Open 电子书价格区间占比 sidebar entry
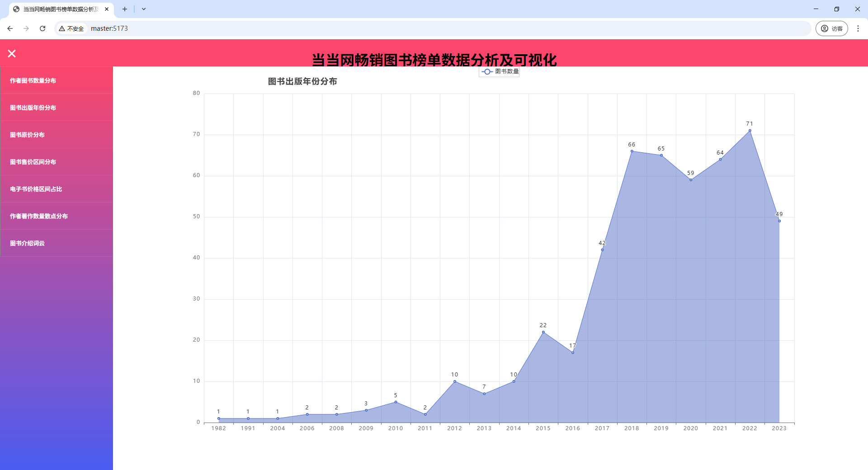The image size is (868, 470). pyautogui.click(x=57, y=189)
